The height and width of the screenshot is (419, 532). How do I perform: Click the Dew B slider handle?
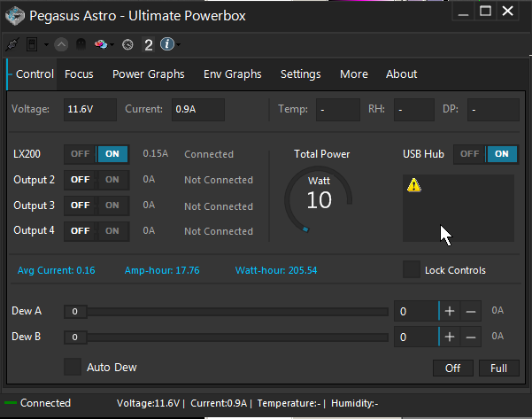click(x=75, y=338)
